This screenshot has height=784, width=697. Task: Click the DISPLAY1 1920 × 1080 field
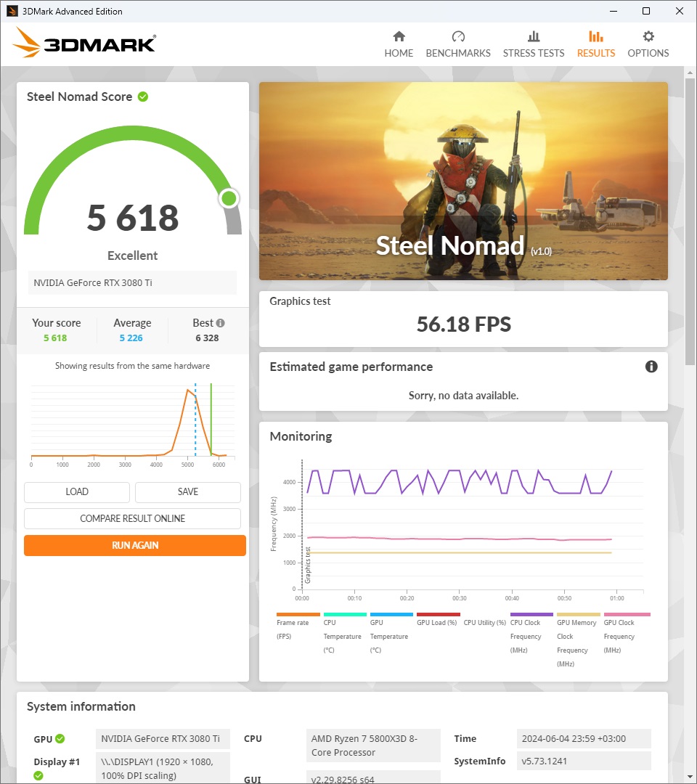click(x=163, y=769)
